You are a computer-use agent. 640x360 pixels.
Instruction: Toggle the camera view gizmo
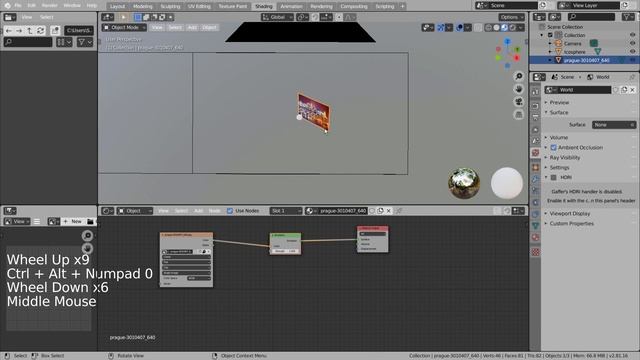tap(519, 102)
